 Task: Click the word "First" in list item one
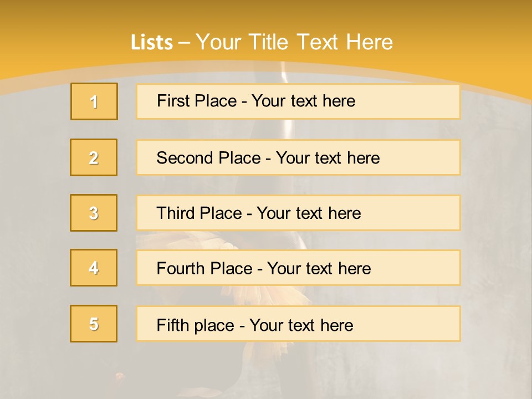click(172, 101)
